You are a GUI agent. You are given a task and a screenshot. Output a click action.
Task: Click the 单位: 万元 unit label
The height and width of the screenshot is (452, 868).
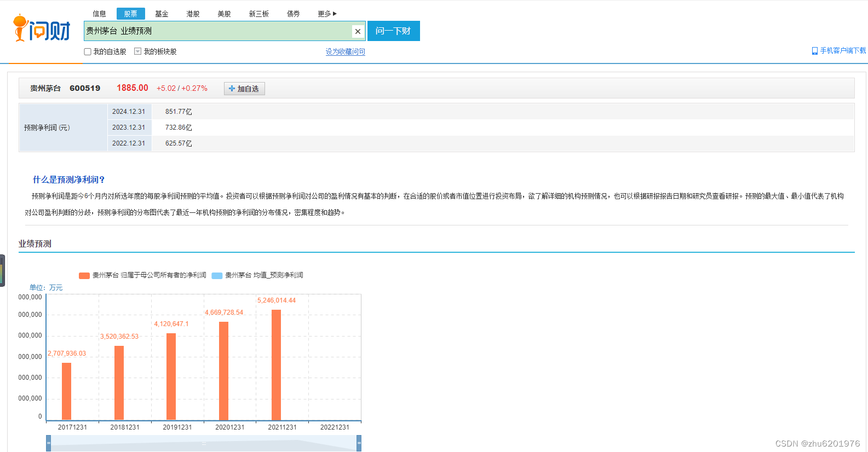pos(46,288)
